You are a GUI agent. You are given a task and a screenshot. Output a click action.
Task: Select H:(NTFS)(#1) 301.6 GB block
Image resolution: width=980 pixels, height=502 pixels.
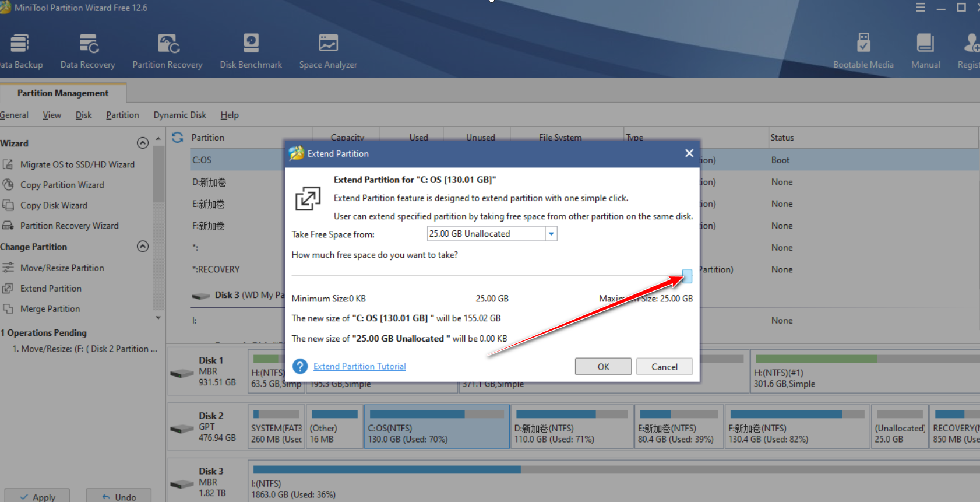pos(865,371)
